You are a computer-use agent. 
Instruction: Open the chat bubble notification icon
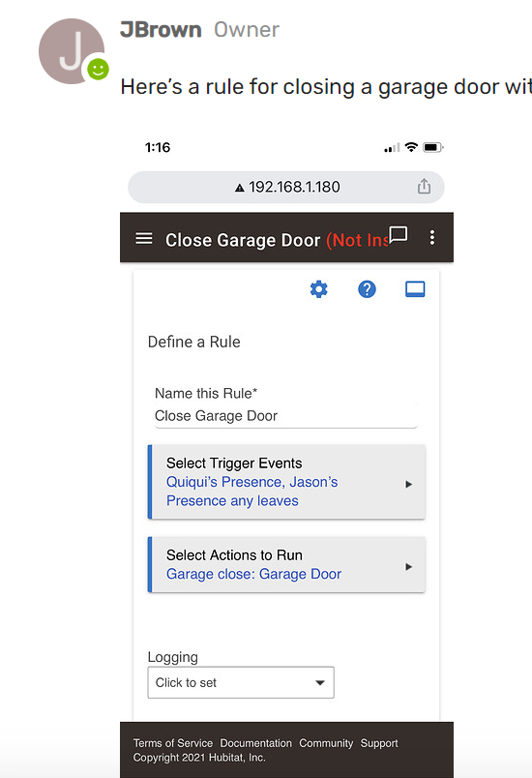(x=399, y=235)
